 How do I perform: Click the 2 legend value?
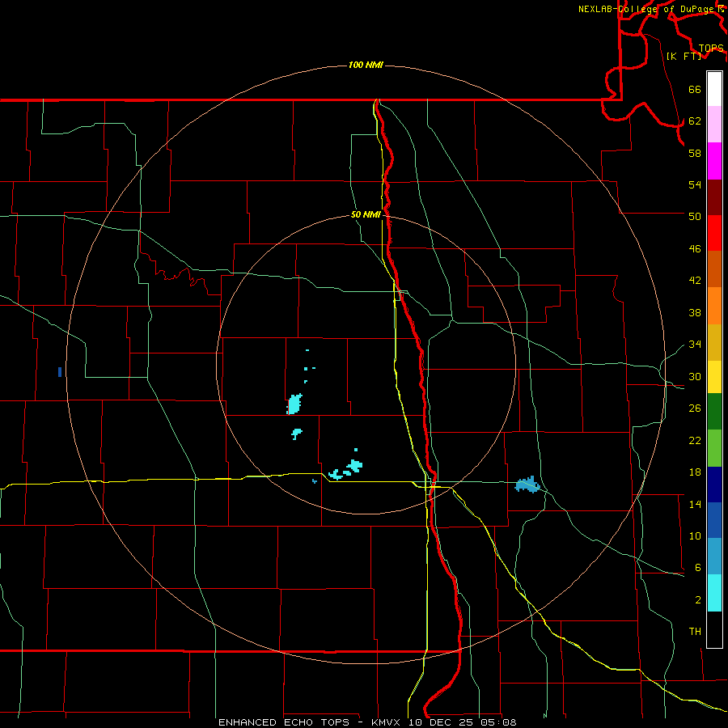point(697,599)
